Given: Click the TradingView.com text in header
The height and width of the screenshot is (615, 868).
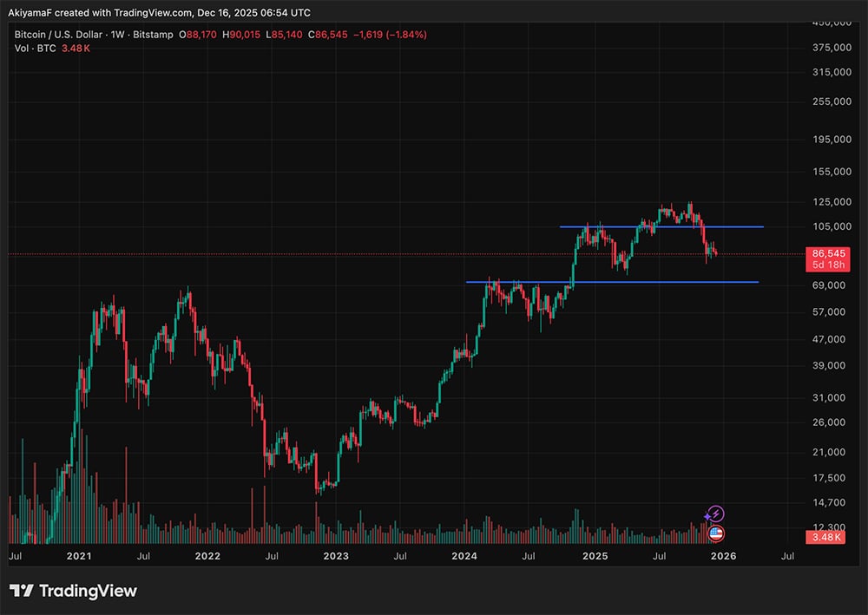Looking at the screenshot, I should (154, 12).
